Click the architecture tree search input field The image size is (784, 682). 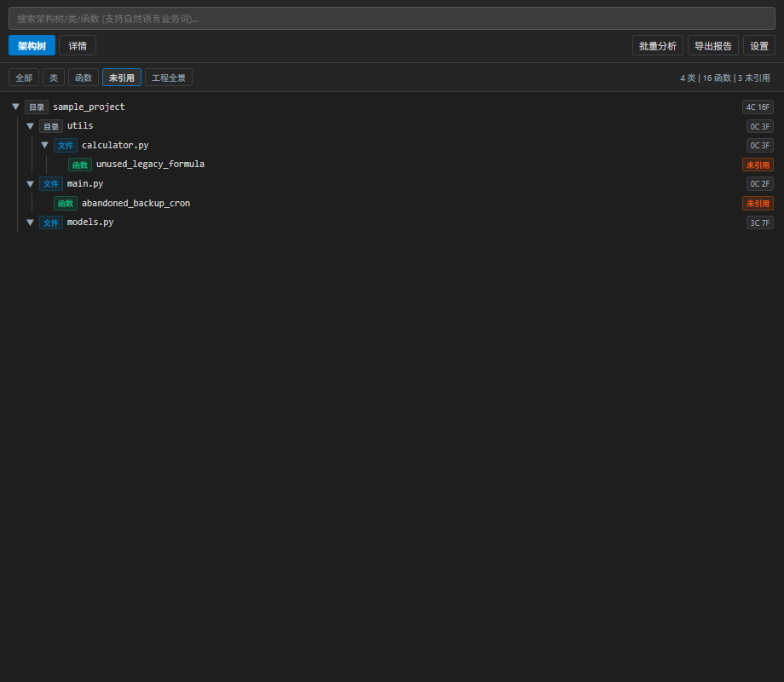click(x=391, y=19)
